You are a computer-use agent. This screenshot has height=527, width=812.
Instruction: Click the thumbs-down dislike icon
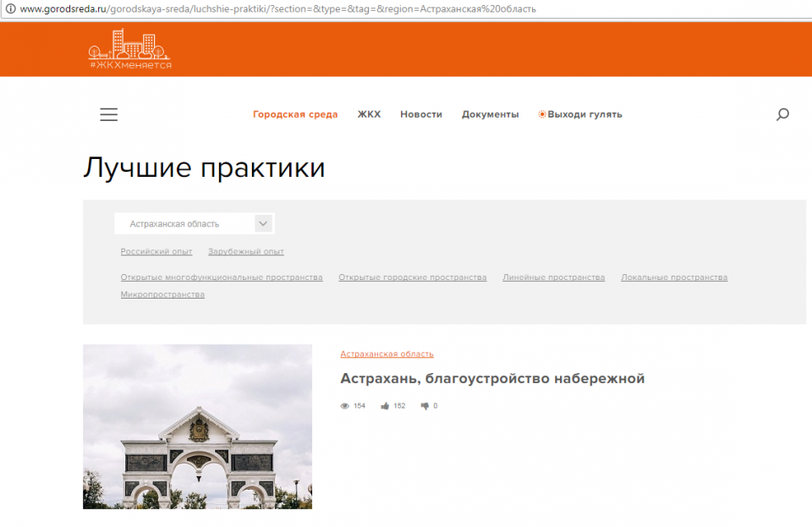[425, 406]
